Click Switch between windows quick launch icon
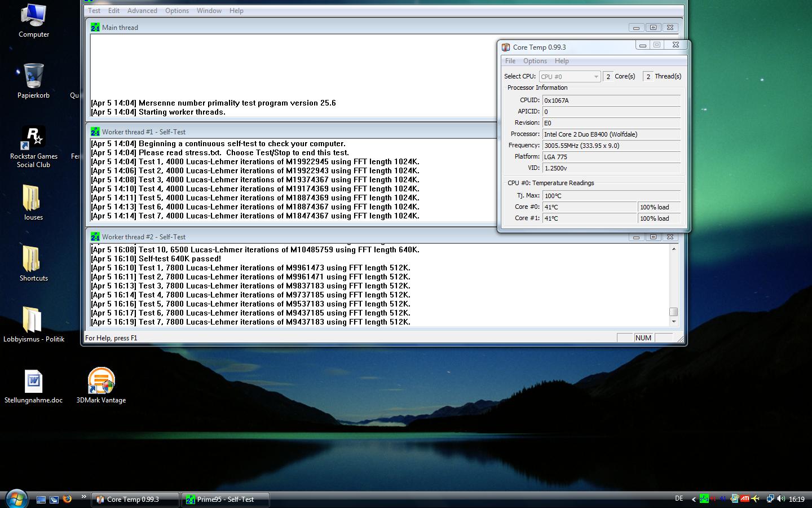This screenshot has height=508, width=812. pos(54,500)
